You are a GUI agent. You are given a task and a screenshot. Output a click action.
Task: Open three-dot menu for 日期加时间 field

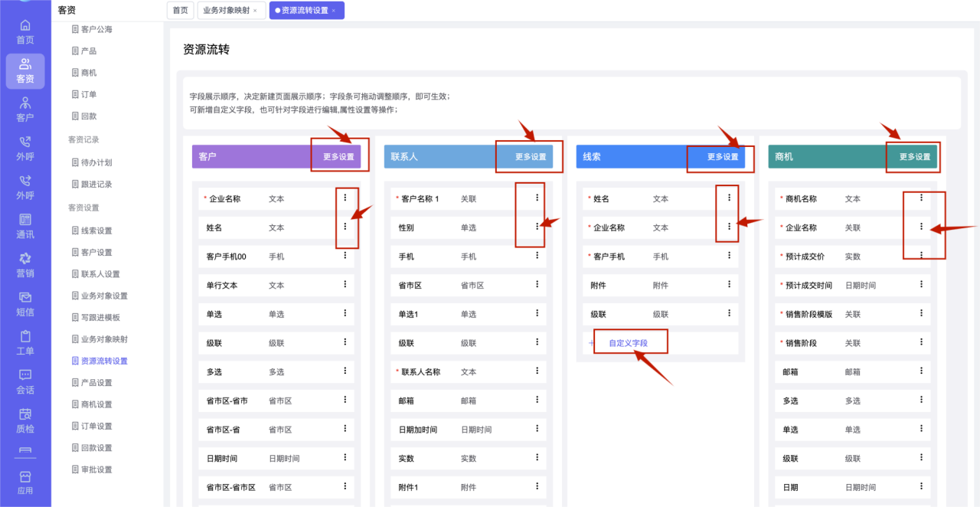(537, 429)
